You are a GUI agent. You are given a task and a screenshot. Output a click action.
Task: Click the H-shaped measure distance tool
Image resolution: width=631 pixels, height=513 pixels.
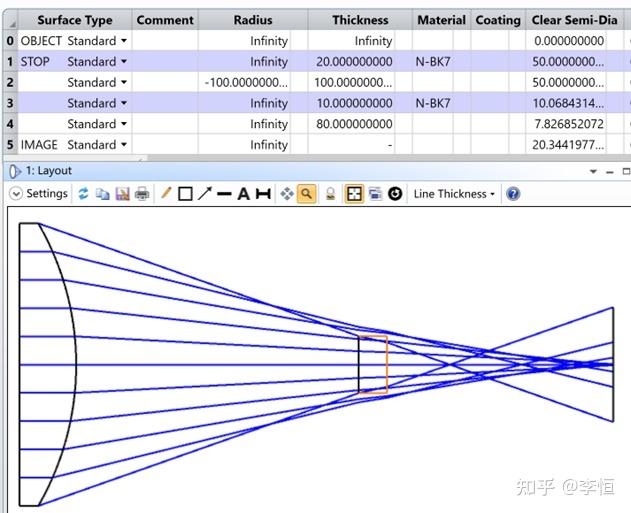coord(263,194)
